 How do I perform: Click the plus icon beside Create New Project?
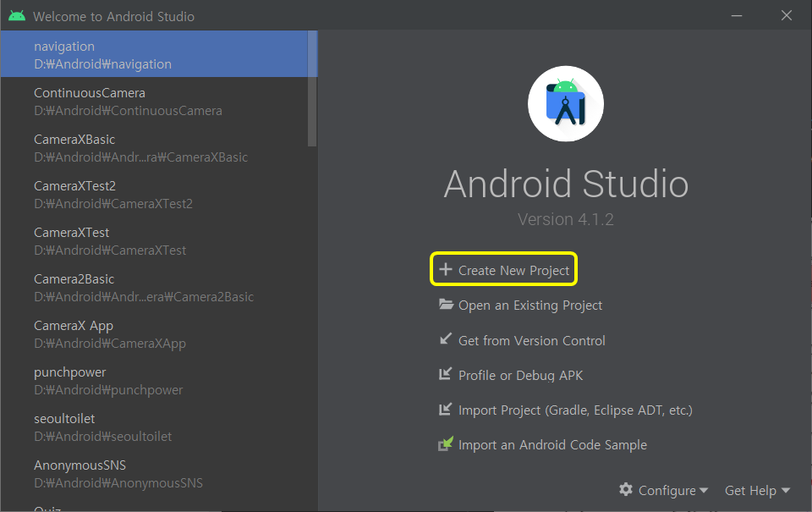(446, 269)
